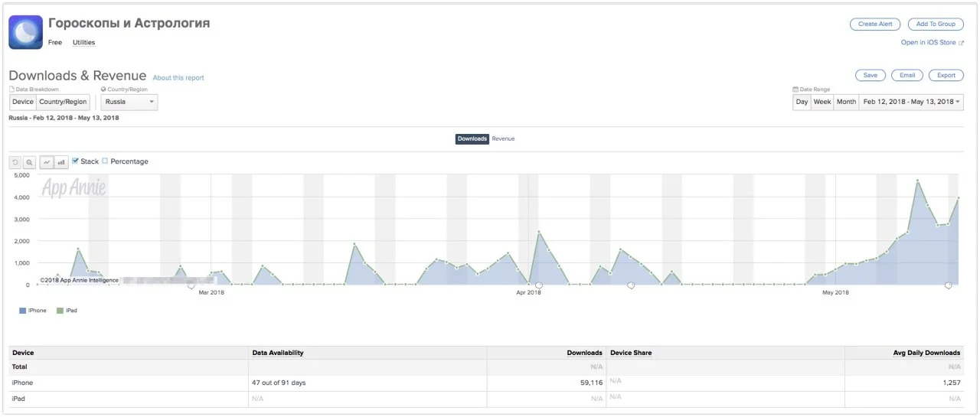Click the 59,116 downloads value
980x417 pixels.
click(591, 383)
